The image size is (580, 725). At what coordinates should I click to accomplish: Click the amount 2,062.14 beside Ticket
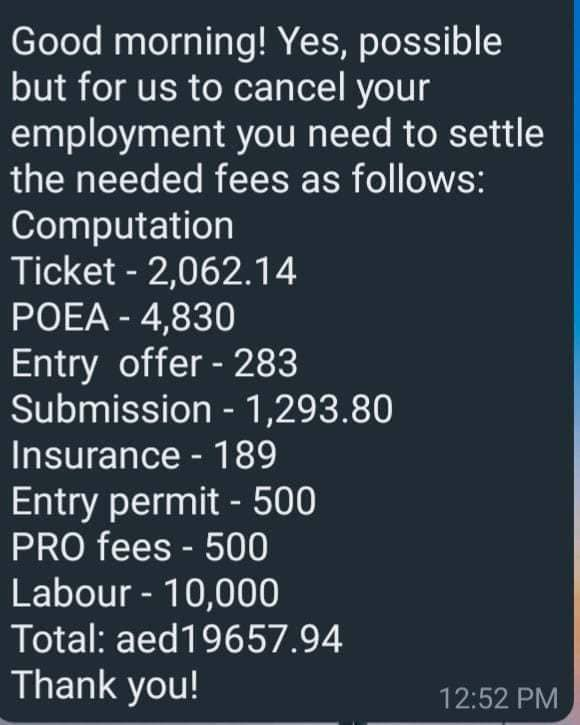point(222,272)
